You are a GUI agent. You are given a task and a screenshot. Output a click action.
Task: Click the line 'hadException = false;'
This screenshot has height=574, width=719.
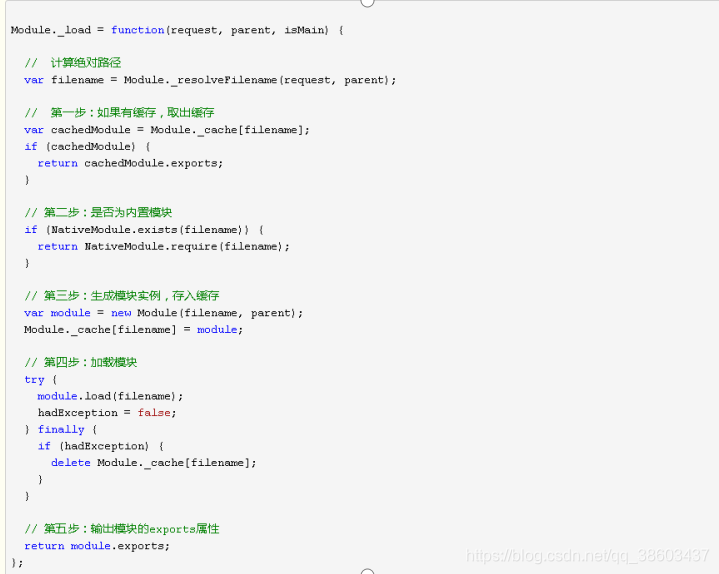107,413
